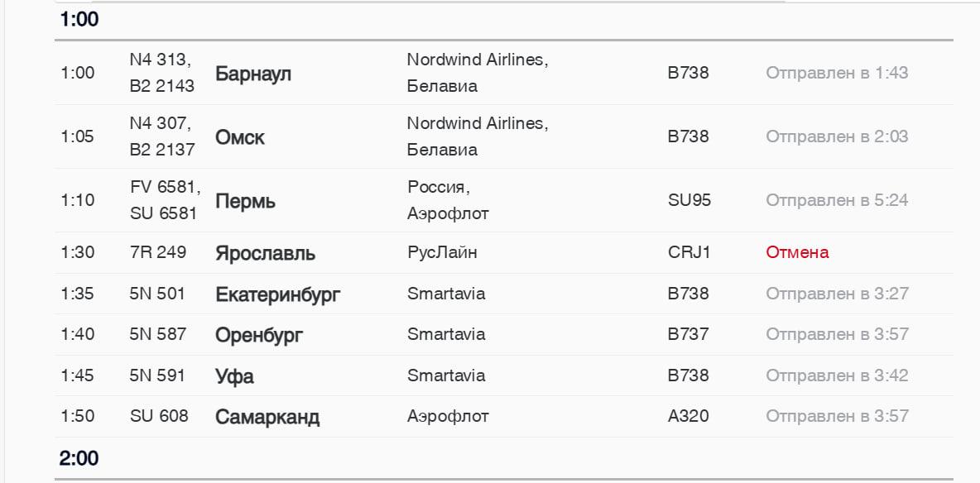
Task: Open the Омск flight row
Action: [x=240, y=137]
